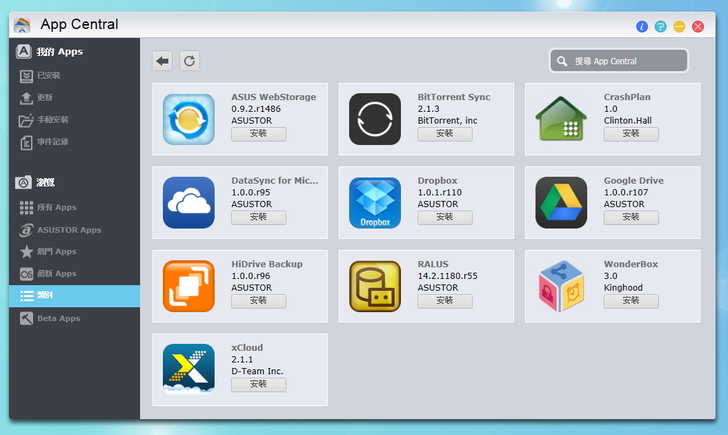Install xCloud with 安裝 button

(259, 384)
